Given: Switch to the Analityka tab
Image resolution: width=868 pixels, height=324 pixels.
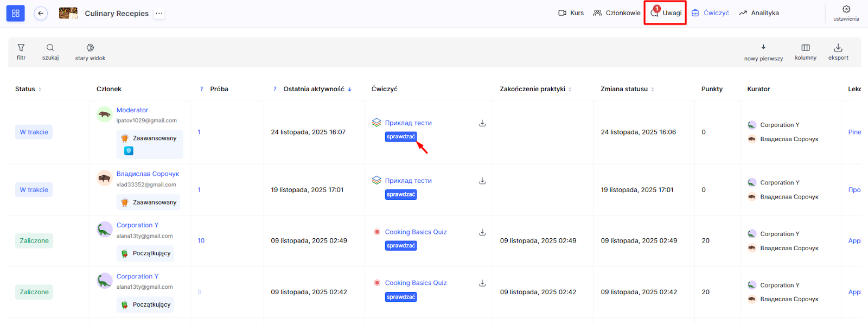Looking at the screenshot, I should [759, 13].
